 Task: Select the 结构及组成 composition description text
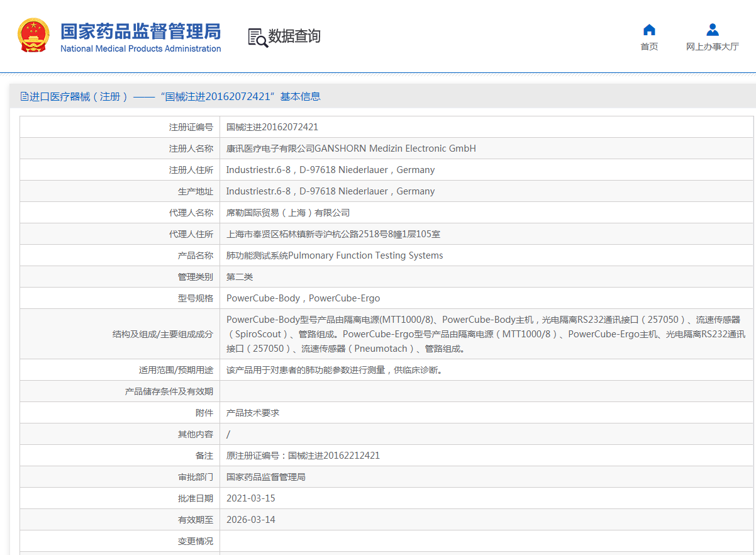[x=486, y=334]
